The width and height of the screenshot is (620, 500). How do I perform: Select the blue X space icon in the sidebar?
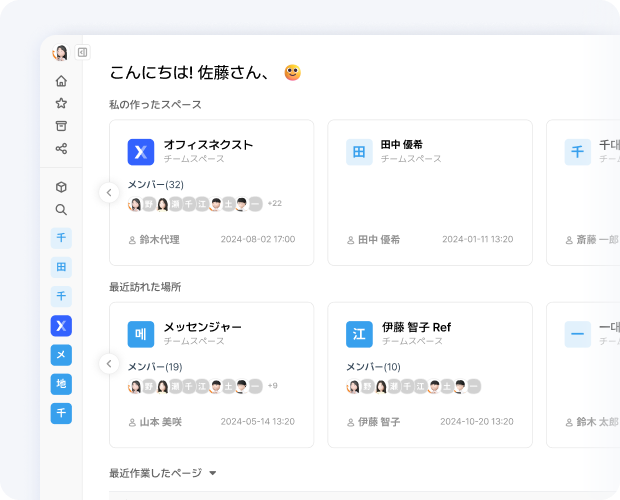point(61,325)
